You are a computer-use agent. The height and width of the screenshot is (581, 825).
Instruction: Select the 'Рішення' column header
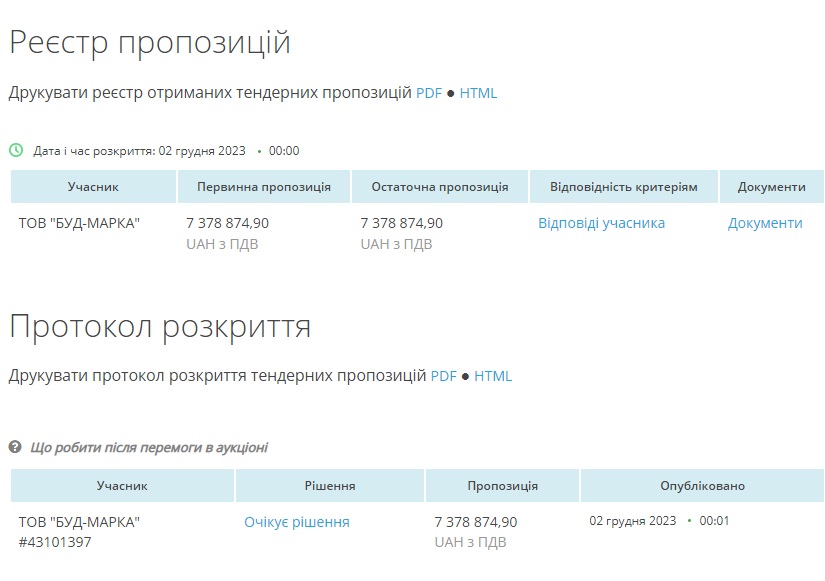pyautogui.click(x=330, y=486)
